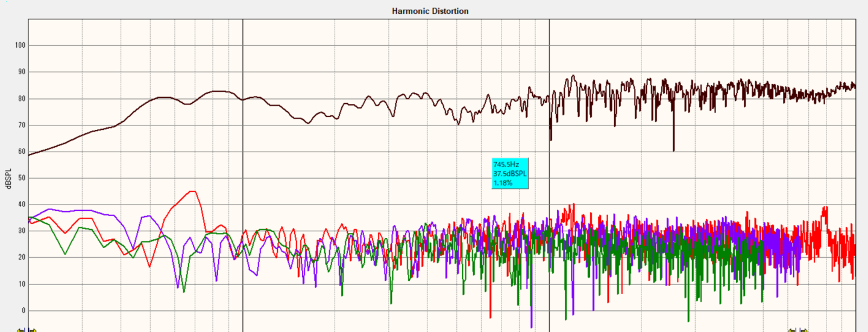Click the red curve's peak at far right near 39 dB
Image resolution: width=868 pixels, height=332 pixels.
tap(825, 208)
